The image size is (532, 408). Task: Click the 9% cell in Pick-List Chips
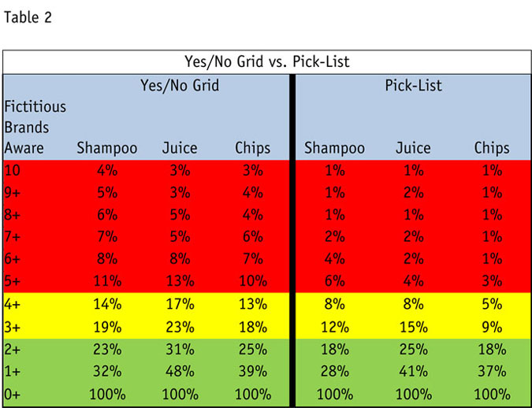tap(492, 325)
